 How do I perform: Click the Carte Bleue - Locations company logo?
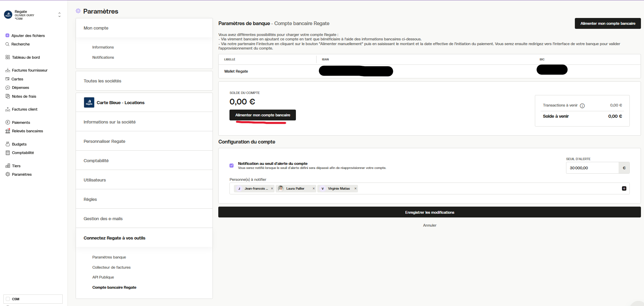pos(89,102)
